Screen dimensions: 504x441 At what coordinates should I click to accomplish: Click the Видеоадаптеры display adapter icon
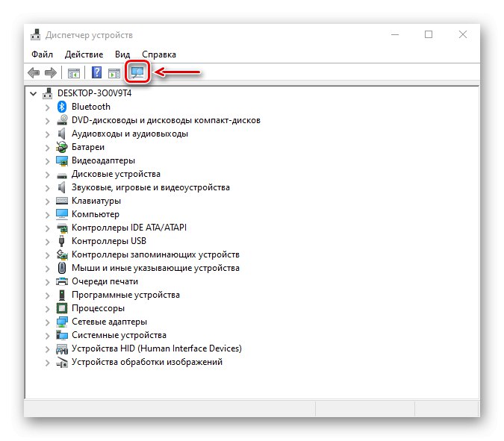(x=62, y=160)
